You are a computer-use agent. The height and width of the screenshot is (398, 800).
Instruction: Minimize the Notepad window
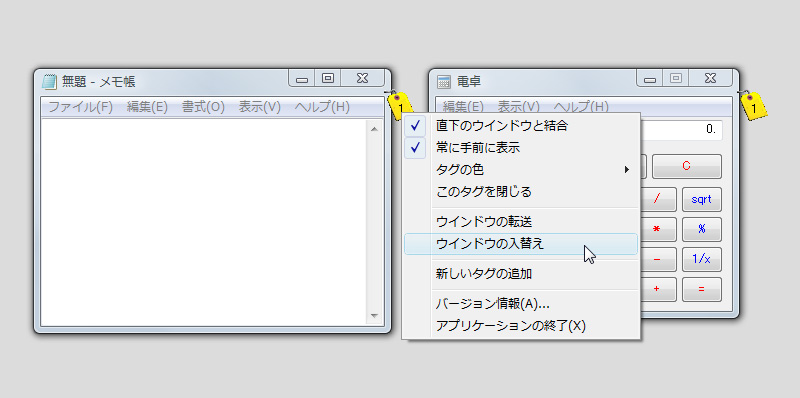pyautogui.click(x=302, y=79)
